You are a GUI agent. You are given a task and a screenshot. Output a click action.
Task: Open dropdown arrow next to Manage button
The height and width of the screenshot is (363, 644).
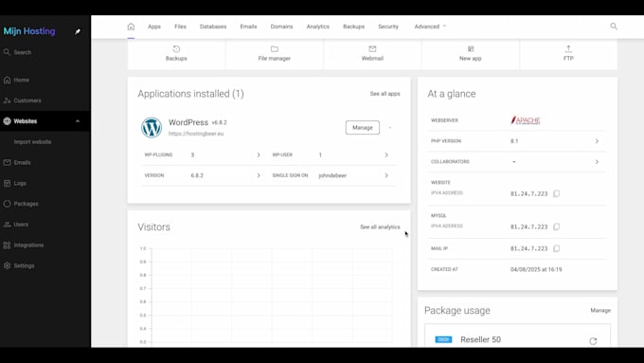(390, 128)
